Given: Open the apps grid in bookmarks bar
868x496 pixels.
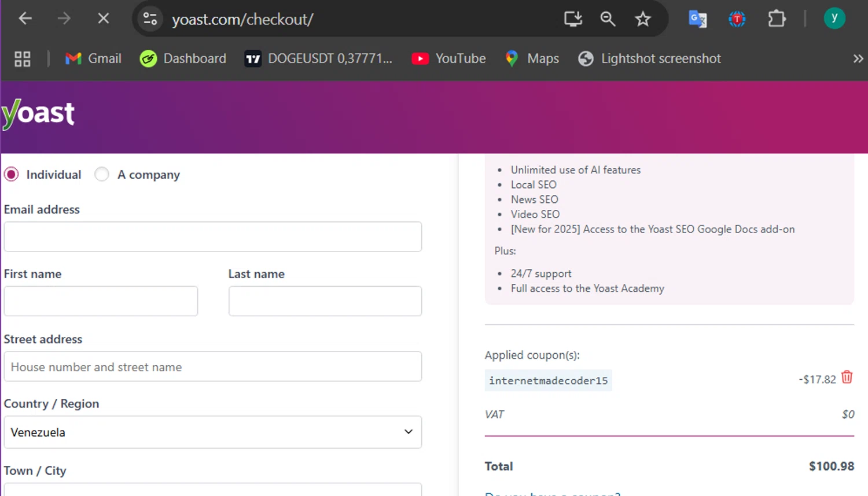Looking at the screenshot, I should 23,58.
